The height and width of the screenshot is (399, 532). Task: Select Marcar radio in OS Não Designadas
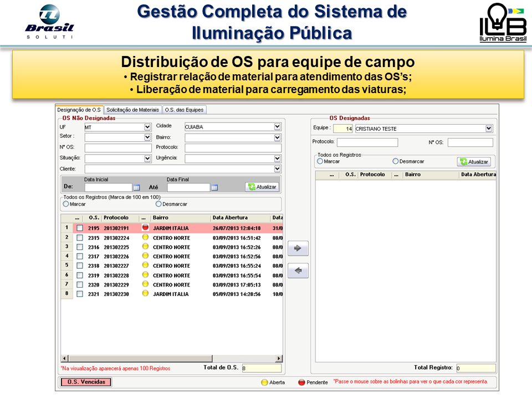[x=66, y=204]
